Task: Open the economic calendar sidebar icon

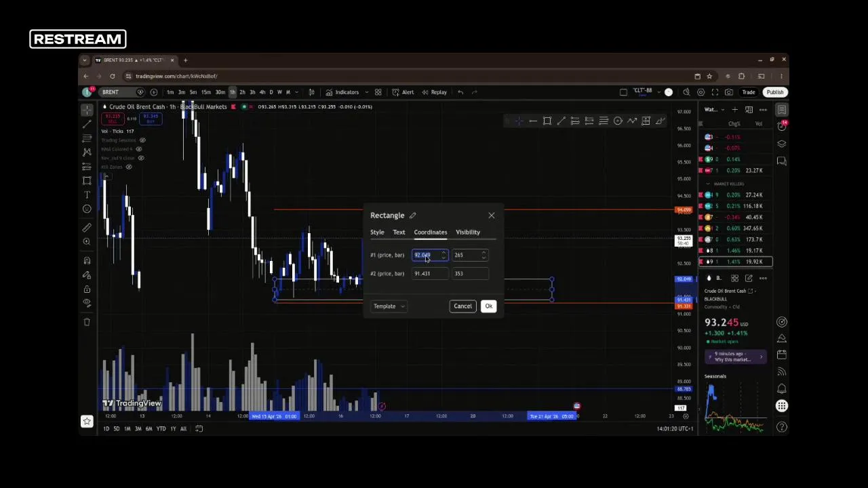Action: (x=782, y=354)
